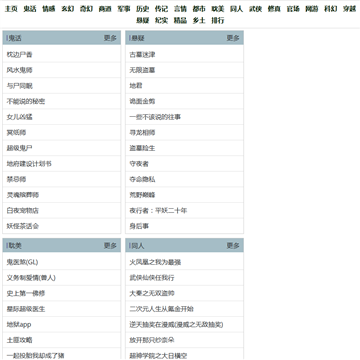Open the novel 白夜宠物店
Screen dimensions: 360x360
point(23,210)
